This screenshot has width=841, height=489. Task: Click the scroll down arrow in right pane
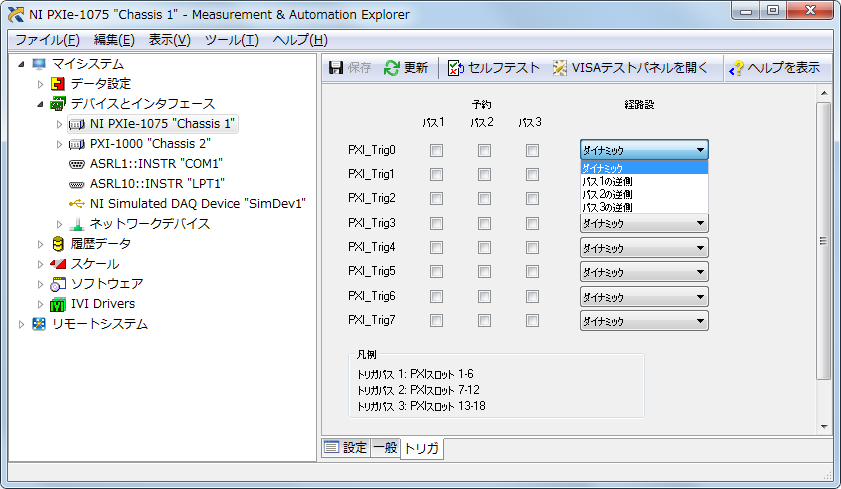point(824,427)
